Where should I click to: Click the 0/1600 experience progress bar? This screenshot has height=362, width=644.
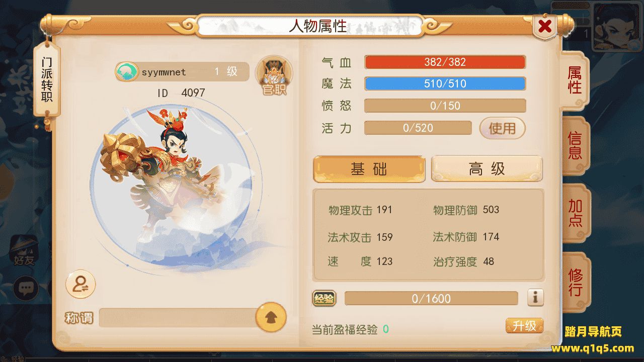[x=431, y=299]
